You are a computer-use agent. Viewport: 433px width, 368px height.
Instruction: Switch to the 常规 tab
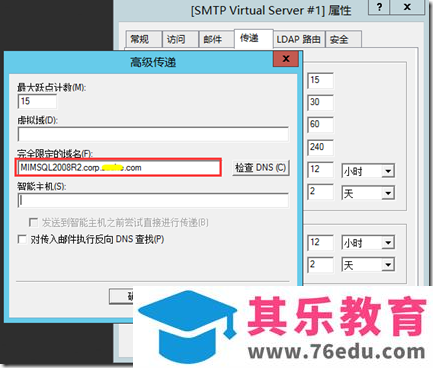(x=144, y=39)
